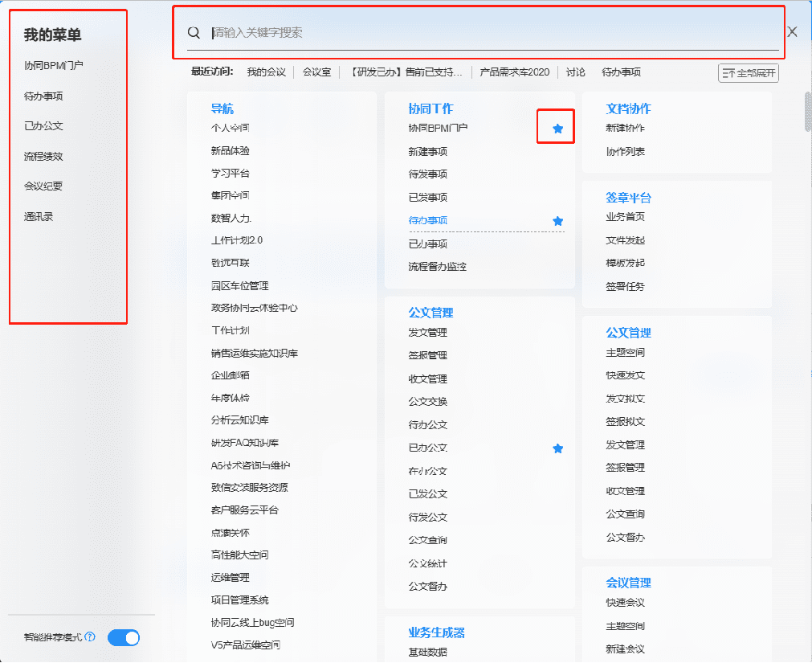Open 已发事项 under 协同工作
812x663 pixels.
(428, 198)
